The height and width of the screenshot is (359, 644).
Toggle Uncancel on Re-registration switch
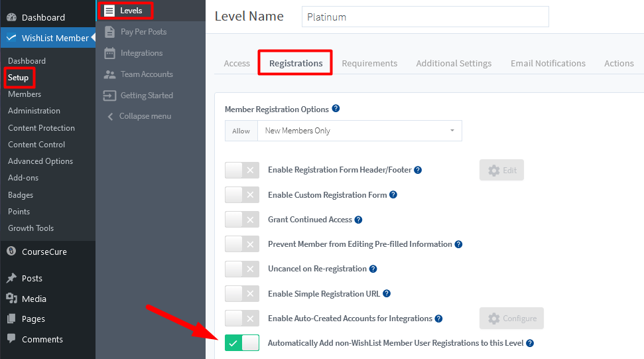[242, 269]
